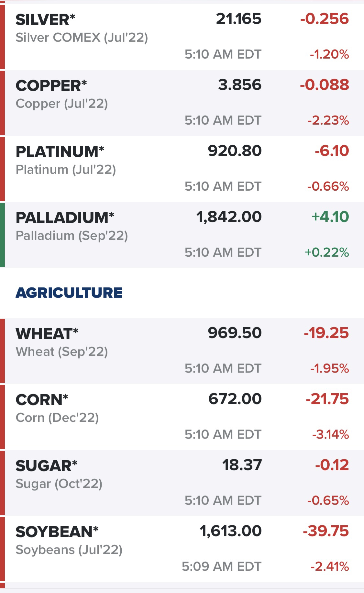Click the Soybeans (Jul'22) contract label
Viewport: 364px width, 593px height.
click(69, 550)
